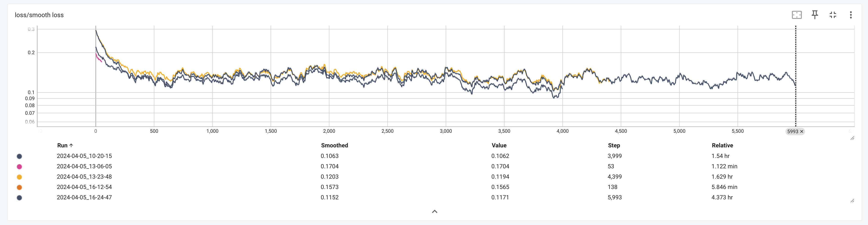Click the Relative column header
Screen dimensions: 868x225
point(722,146)
